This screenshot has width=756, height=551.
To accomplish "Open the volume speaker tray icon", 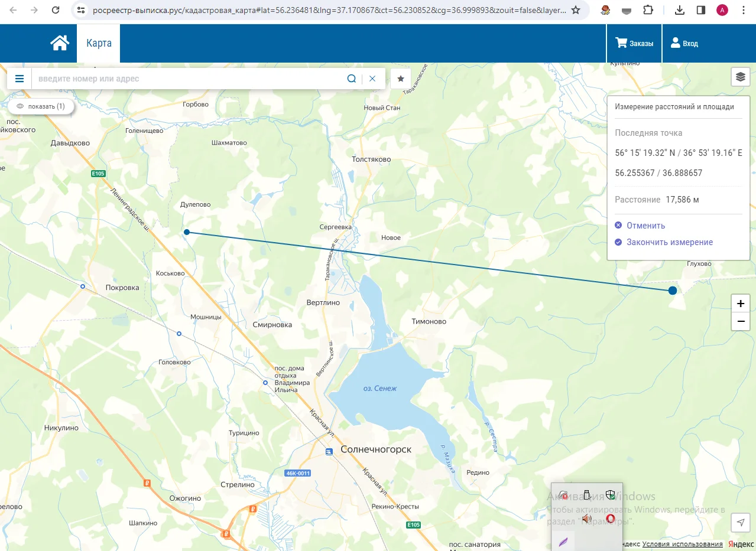I will pos(587,519).
